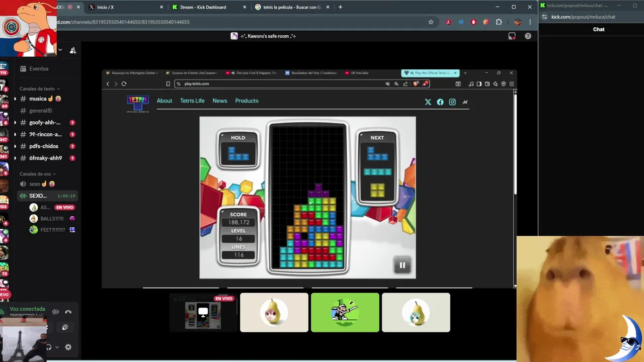Click the EN VIVO badge in voice list

click(x=65, y=207)
